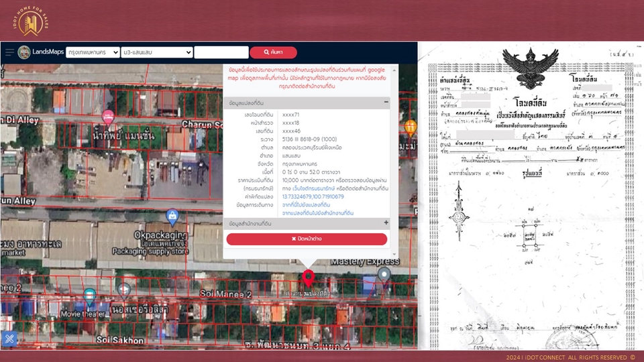This screenshot has height=362, width=644.
Task: Click the parcel area value 0 ไร่ 0 งาน 52.0 ตารางวา
Action: [311, 172]
